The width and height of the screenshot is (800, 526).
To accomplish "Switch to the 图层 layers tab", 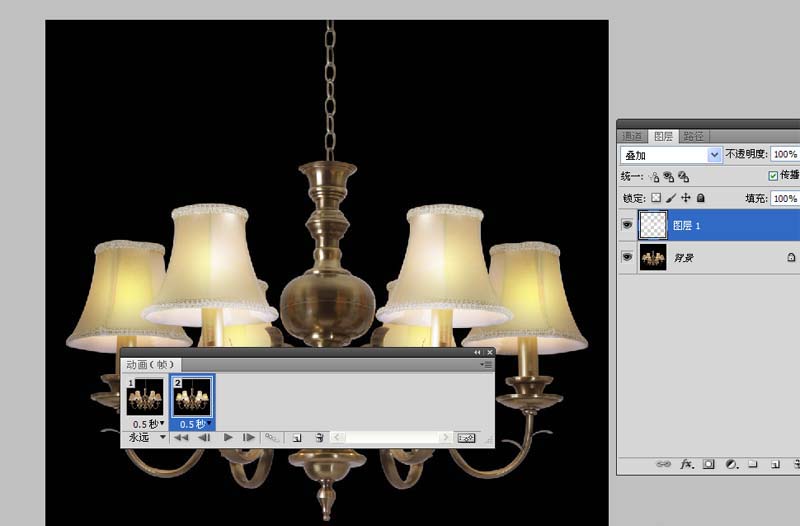I will pos(663,136).
